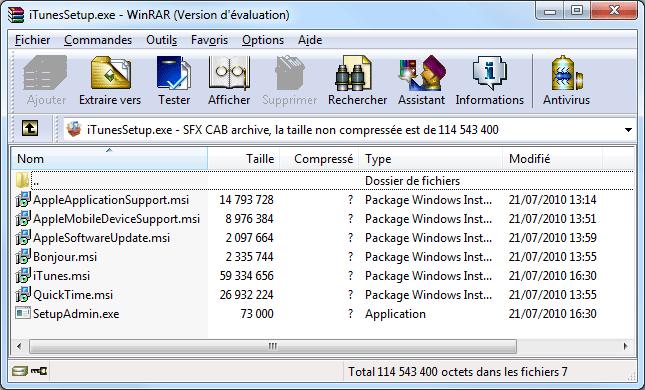Select the Bonjour.msi file icon
Viewport: 645px width, 390px height.
[x=23, y=256]
